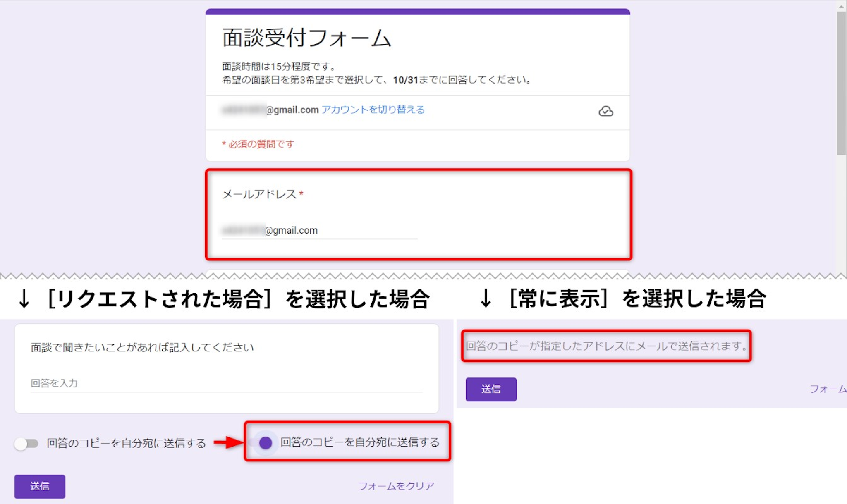
Task: Click the scrollbar up arrow at top right
Action: (x=841, y=6)
